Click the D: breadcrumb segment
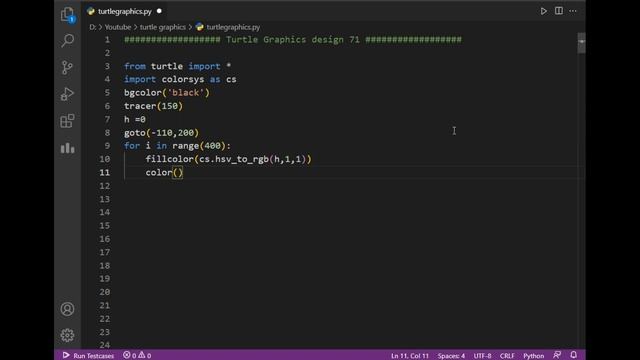This screenshot has width=640, height=360. (93, 27)
